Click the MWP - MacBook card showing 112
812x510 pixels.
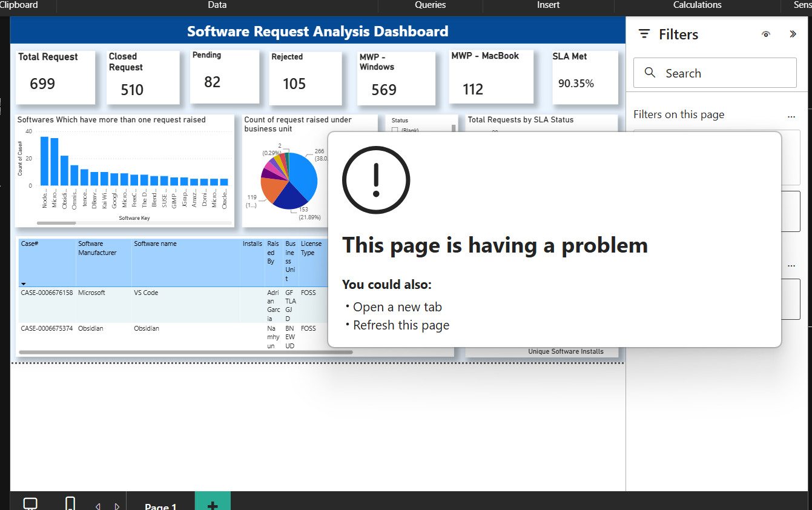(x=491, y=76)
